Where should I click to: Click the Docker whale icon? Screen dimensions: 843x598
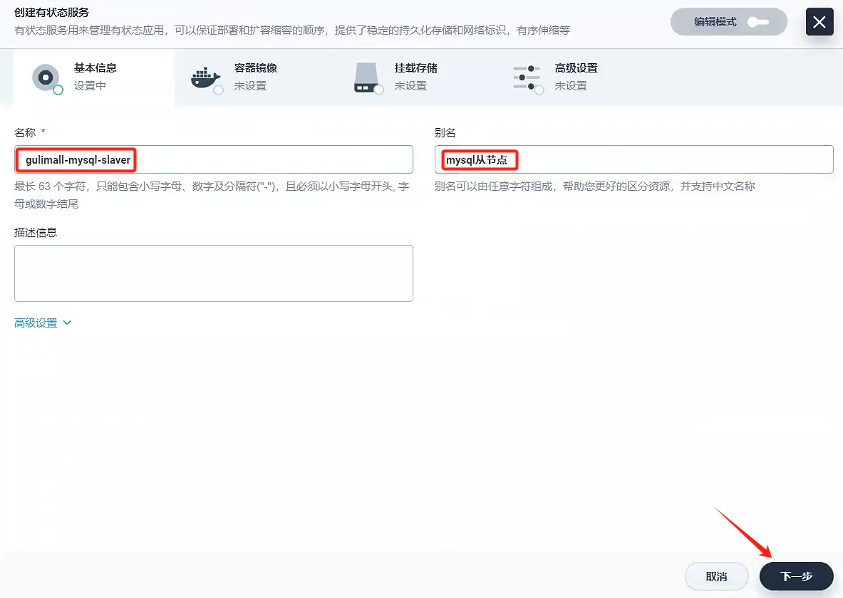tap(206, 79)
